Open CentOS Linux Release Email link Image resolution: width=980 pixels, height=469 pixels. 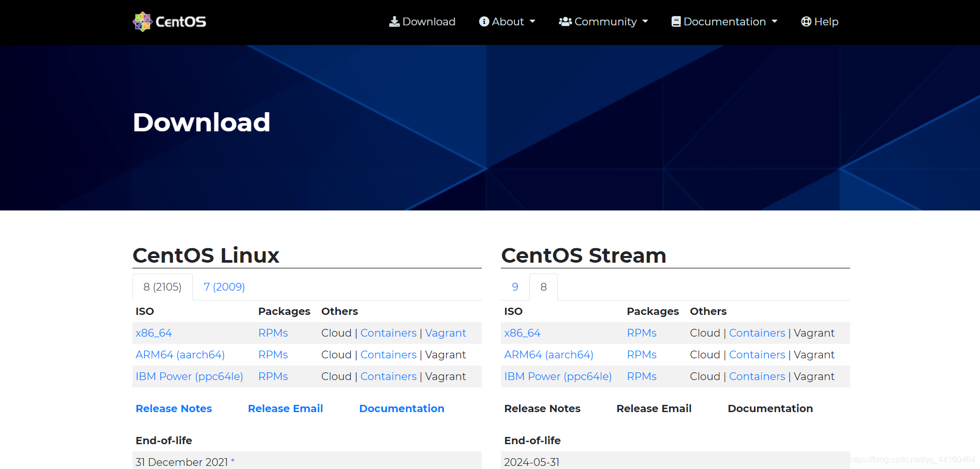click(286, 409)
